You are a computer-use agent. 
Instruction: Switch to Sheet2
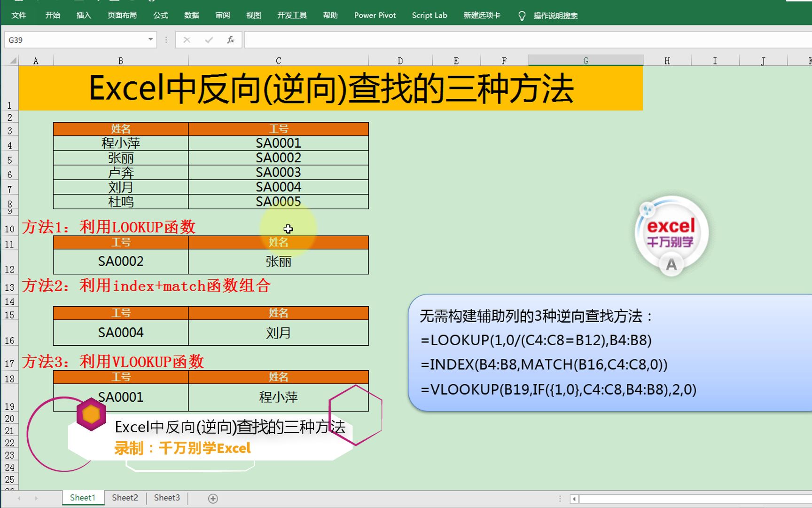pos(124,498)
